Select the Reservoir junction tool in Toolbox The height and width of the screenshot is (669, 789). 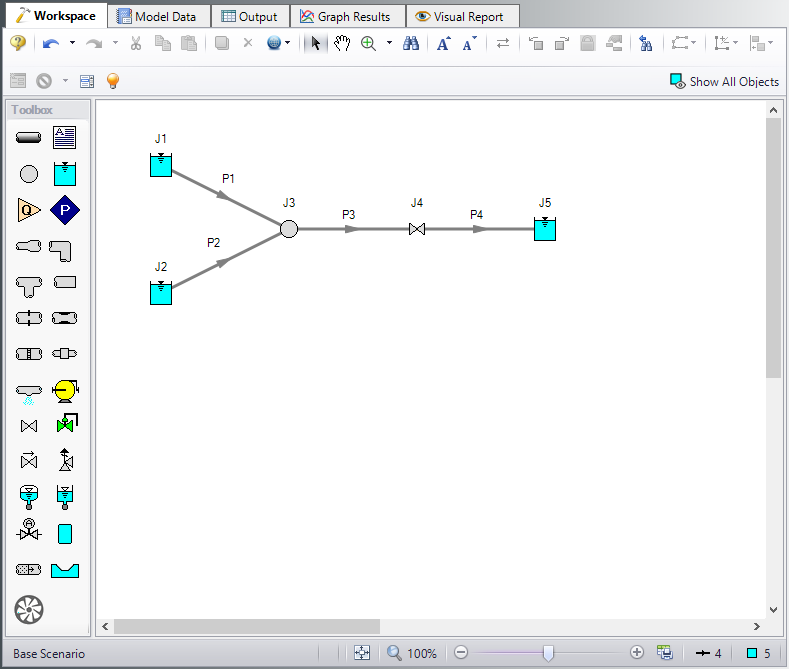65,173
